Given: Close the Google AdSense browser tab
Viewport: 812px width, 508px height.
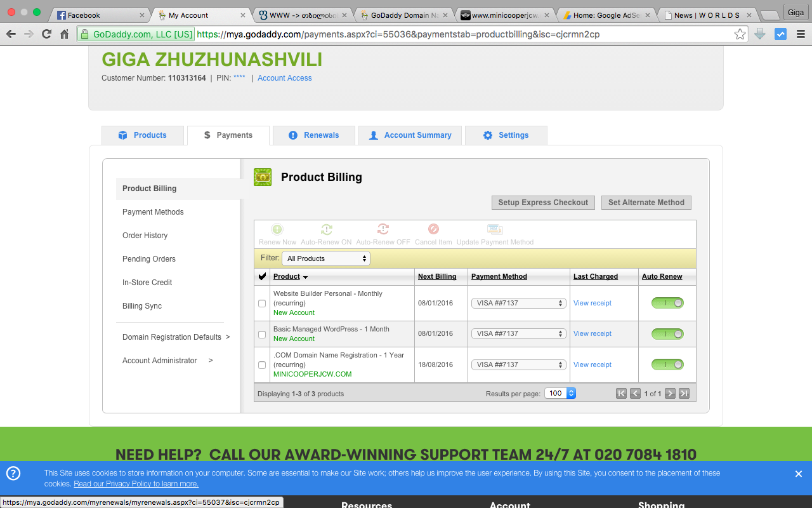Looking at the screenshot, I should click(x=649, y=15).
